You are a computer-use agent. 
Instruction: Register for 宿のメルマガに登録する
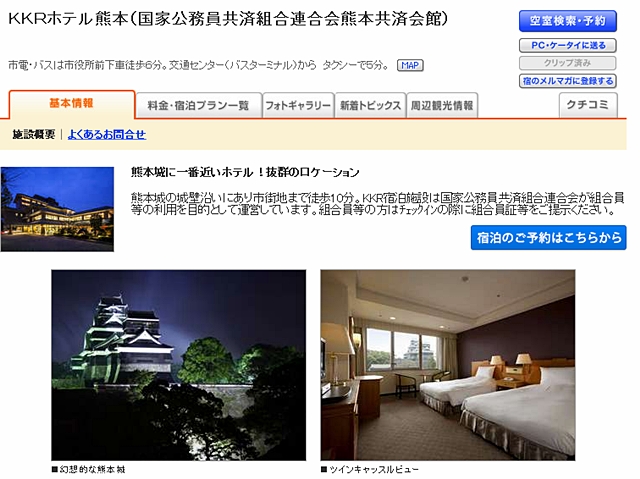pos(568,81)
